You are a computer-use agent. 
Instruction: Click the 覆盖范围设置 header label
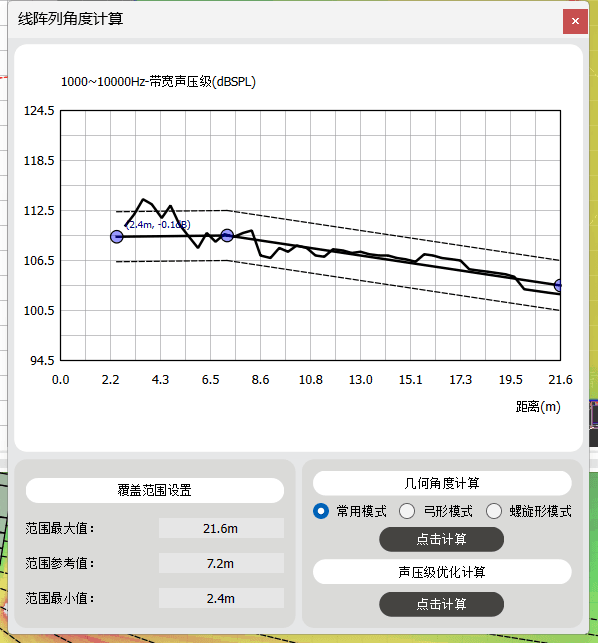155,490
